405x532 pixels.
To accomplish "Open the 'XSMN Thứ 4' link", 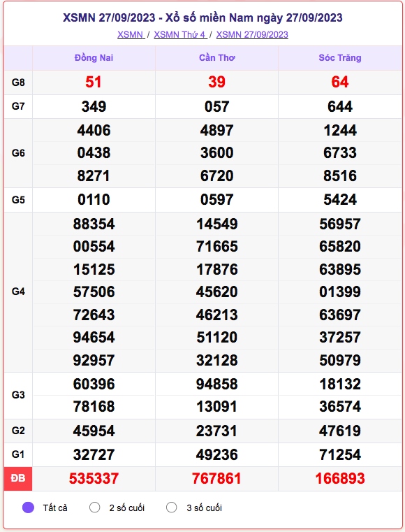I will coord(180,35).
